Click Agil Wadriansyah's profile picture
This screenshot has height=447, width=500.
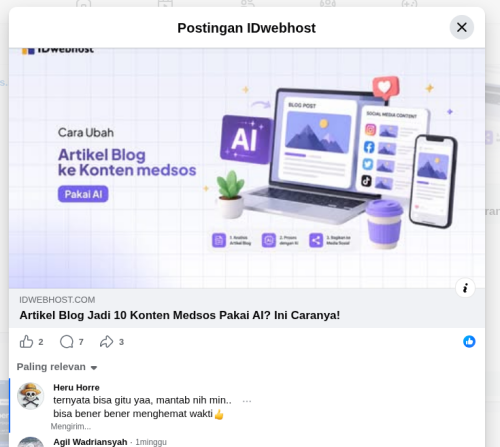(31, 442)
